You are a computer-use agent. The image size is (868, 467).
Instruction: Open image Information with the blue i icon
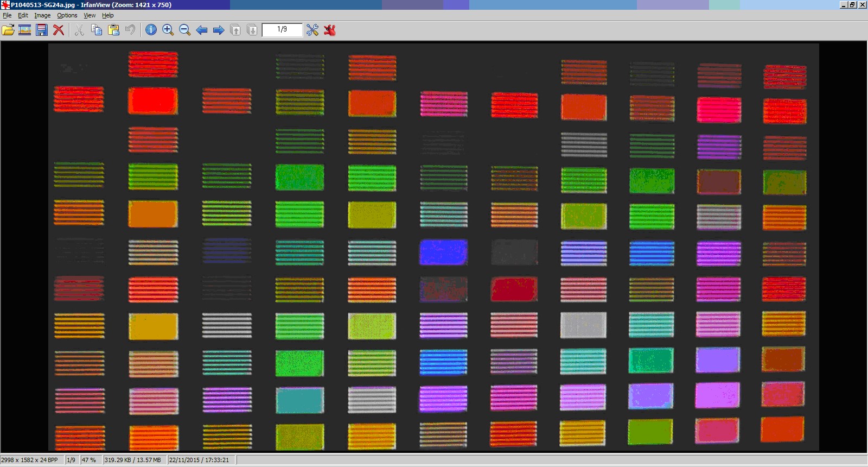point(151,30)
